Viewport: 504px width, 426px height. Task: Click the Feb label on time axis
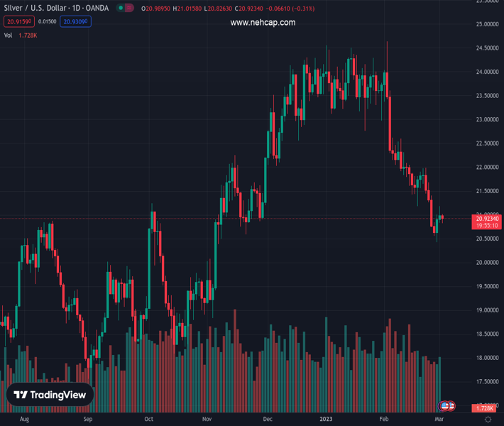pos(384,420)
